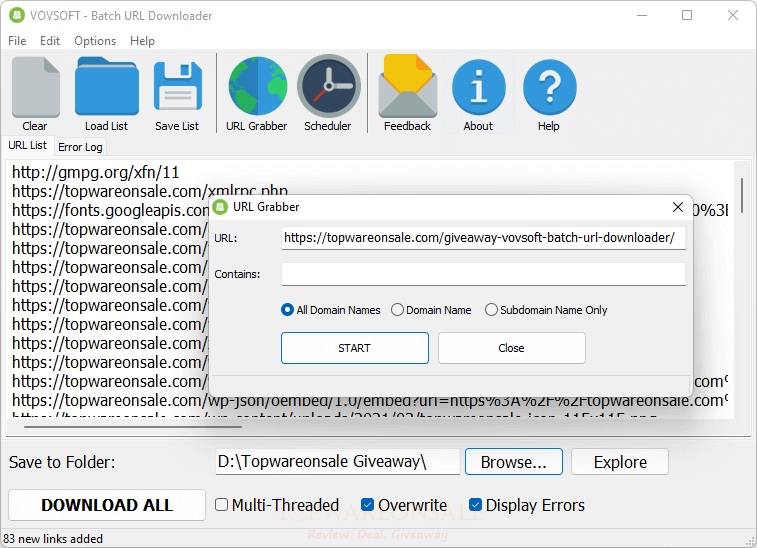Viewport: 757px width, 548px height.
Task: Open the About info icon
Action: pyautogui.click(x=478, y=87)
